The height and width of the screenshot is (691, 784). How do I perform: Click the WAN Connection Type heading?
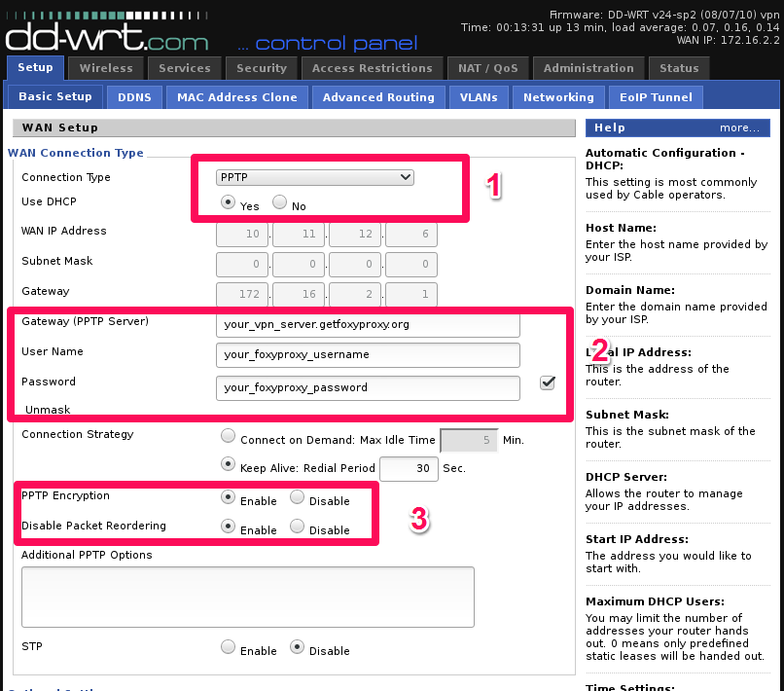(x=76, y=153)
